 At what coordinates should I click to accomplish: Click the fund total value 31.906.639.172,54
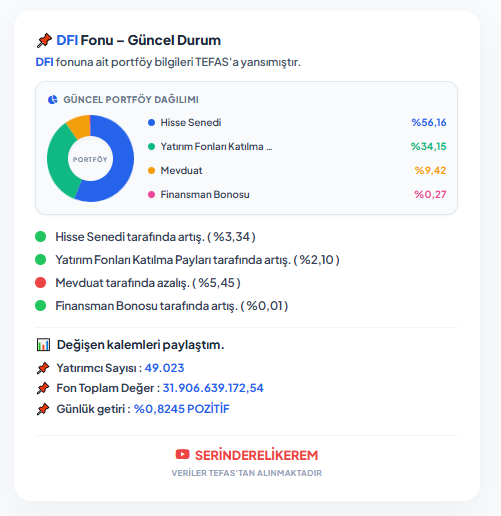(x=213, y=388)
